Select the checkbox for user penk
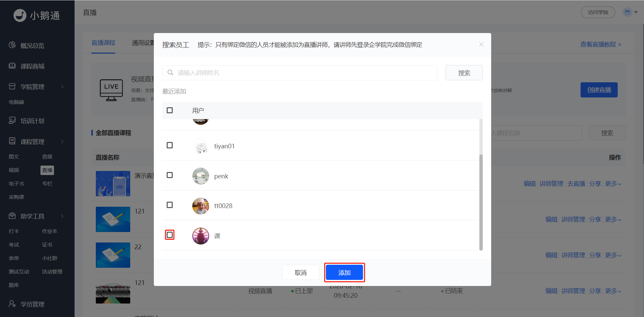 click(170, 175)
